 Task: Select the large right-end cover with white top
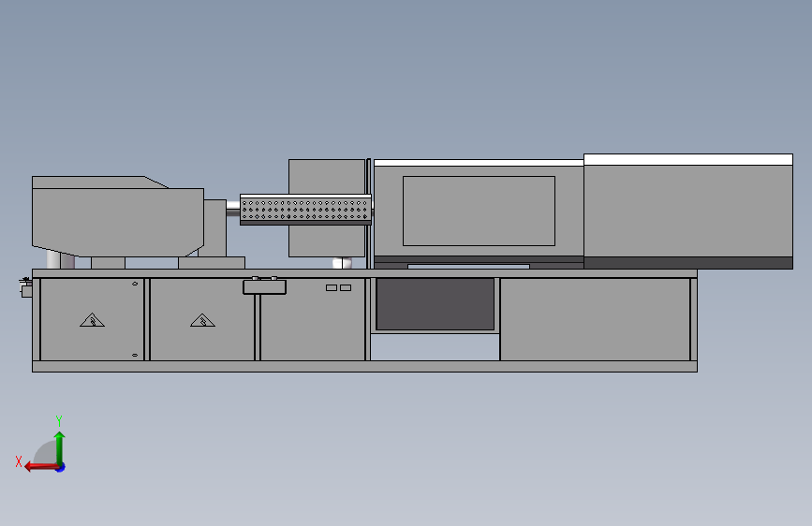688,212
